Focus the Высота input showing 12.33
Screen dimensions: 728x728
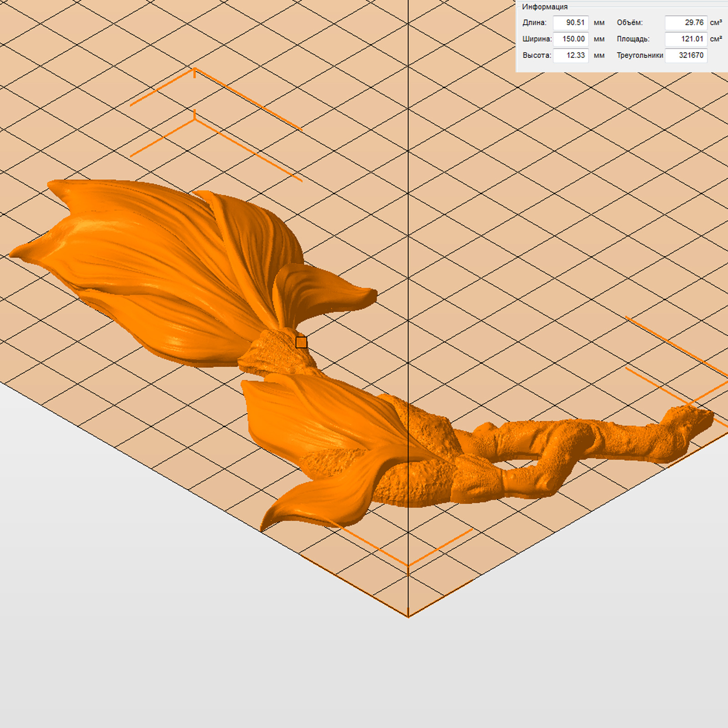(571, 56)
